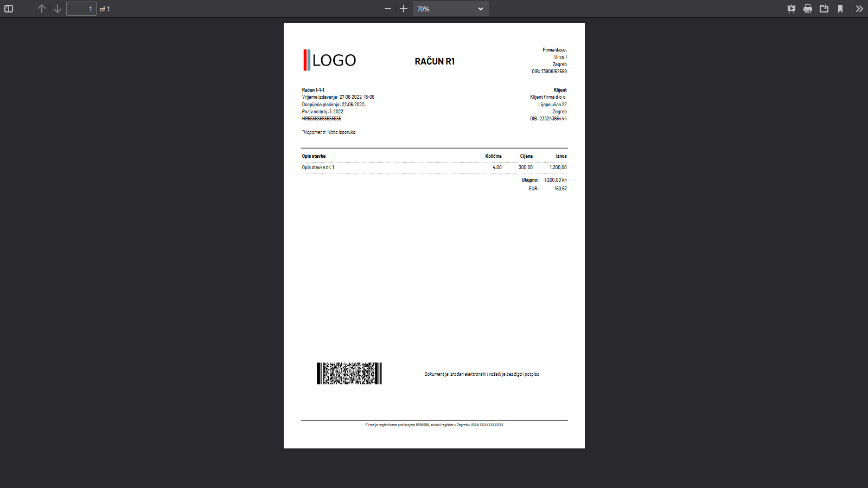Save the PDF file
The height and width of the screenshot is (488, 868).
pos(824,9)
